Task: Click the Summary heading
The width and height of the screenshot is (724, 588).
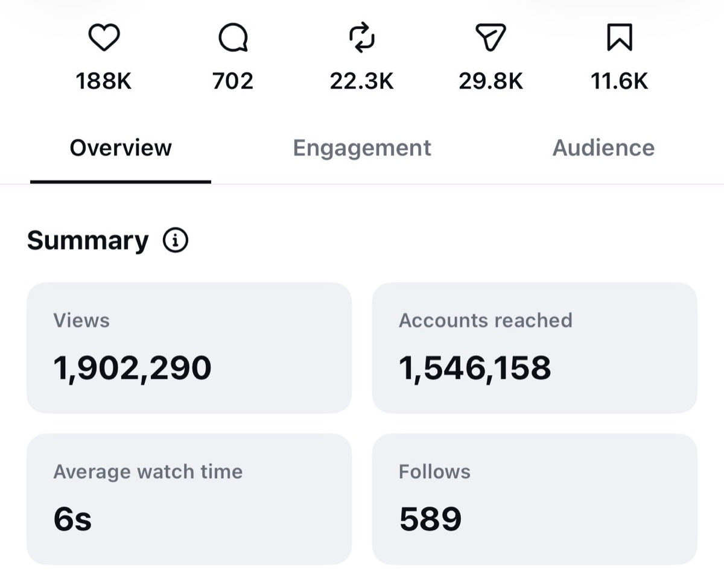Action: (x=88, y=241)
